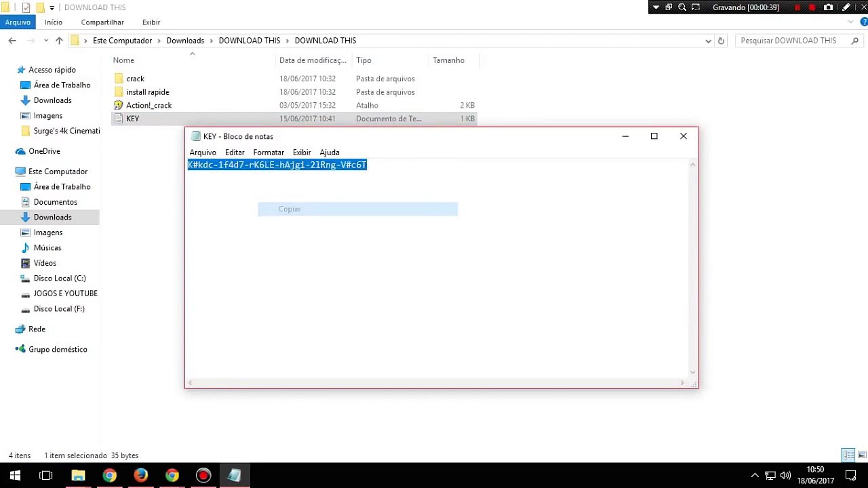Stop the recording with red stop button

pos(812,7)
